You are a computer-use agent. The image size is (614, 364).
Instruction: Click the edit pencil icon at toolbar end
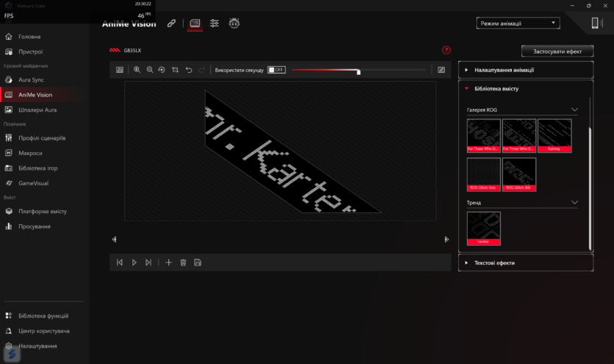(441, 70)
